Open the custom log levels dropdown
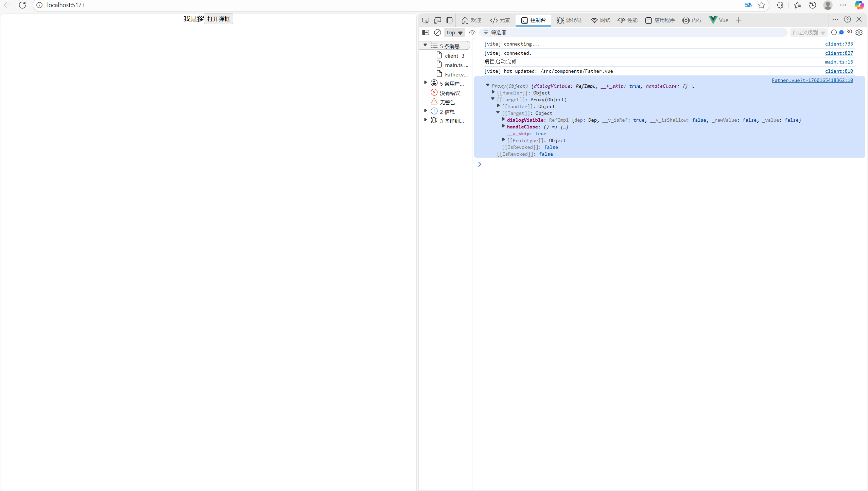 (x=808, y=33)
